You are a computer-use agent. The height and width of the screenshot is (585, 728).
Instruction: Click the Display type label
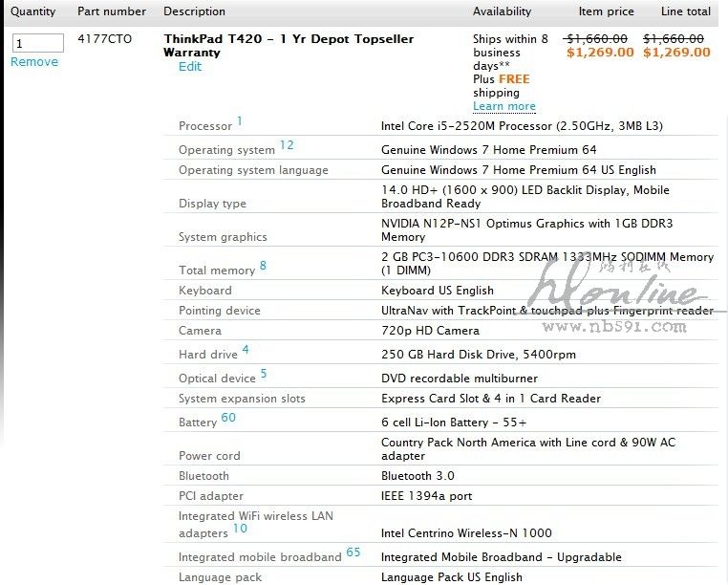click(x=213, y=204)
